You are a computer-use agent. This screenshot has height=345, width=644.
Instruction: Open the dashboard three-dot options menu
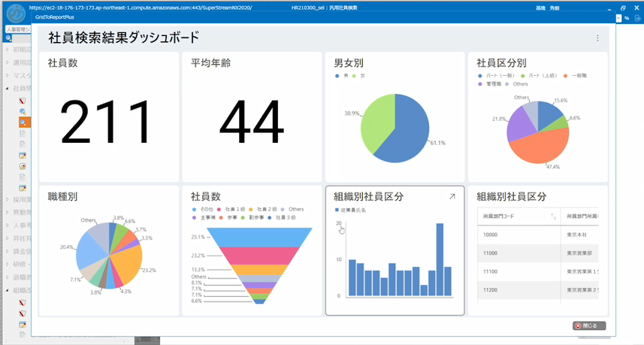(x=597, y=38)
